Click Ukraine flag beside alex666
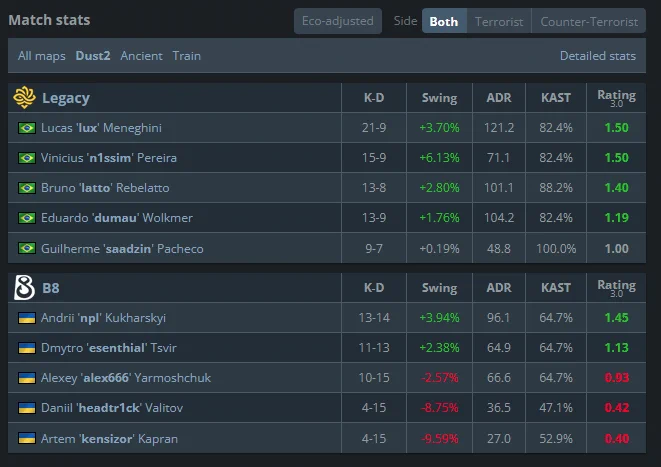This screenshot has width=661, height=467. (27, 378)
